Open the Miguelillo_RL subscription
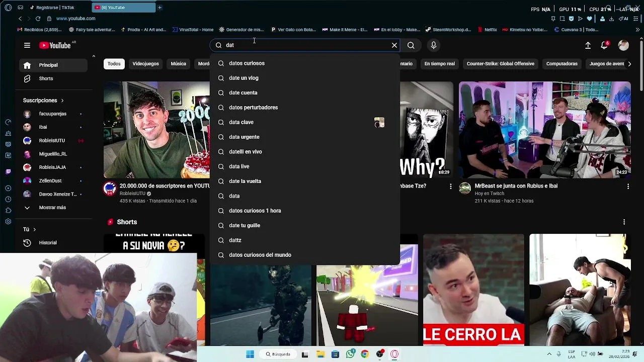644x362 pixels. pos(53,154)
